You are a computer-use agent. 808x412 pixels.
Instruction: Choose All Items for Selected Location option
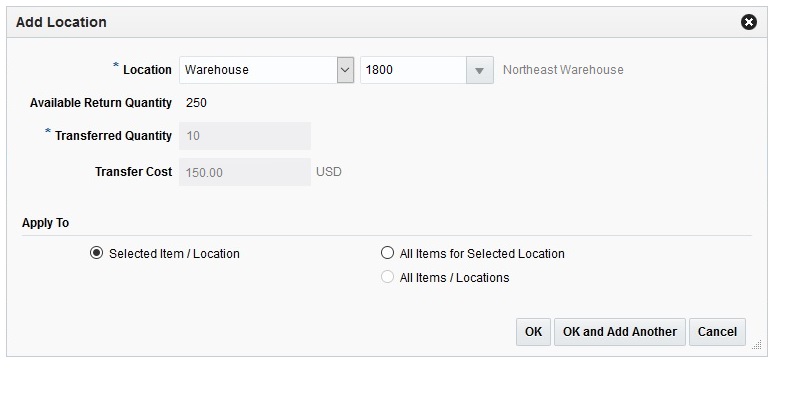coord(388,254)
